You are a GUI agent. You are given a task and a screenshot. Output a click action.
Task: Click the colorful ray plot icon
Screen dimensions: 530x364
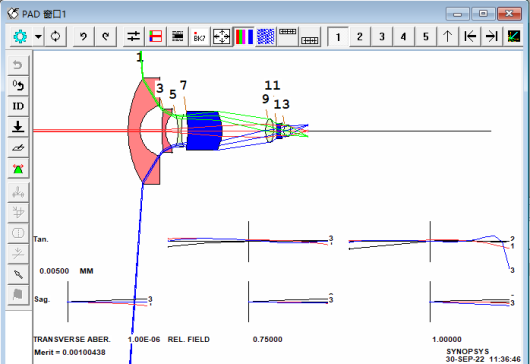point(514,36)
